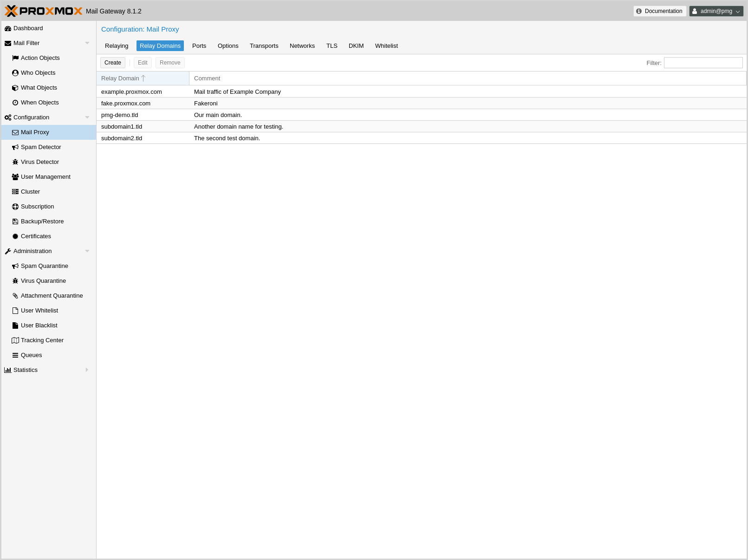Click the Virus Detector bug icon
This screenshot has width=748, height=560.
[15, 162]
